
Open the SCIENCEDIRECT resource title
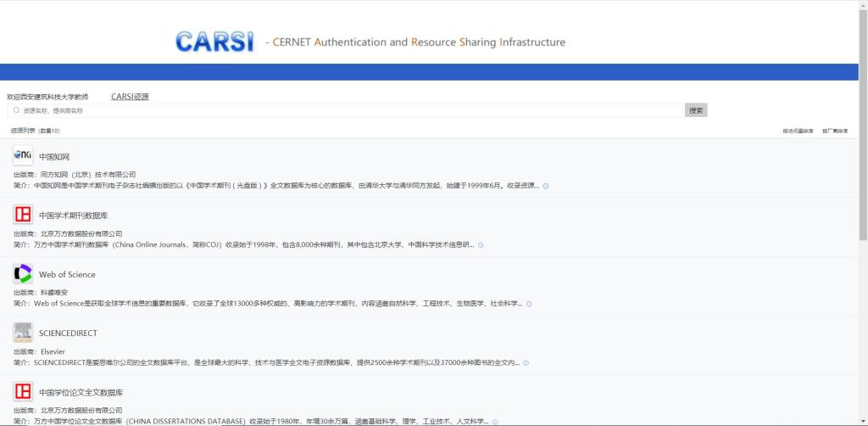70,334
